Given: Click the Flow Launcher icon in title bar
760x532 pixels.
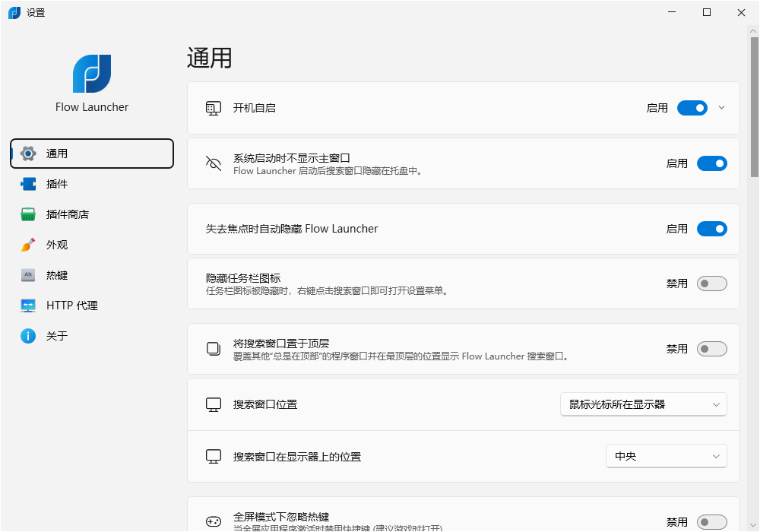Looking at the screenshot, I should click(x=14, y=13).
